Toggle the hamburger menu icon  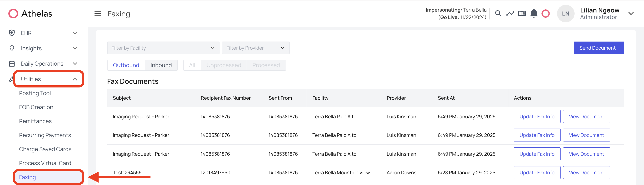point(97,14)
